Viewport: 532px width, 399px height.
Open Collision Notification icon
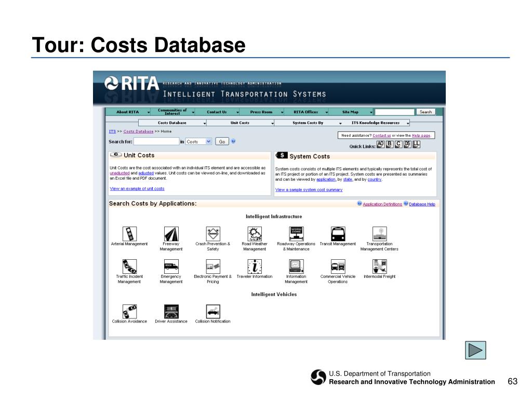pyautogui.click(x=212, y=312)
